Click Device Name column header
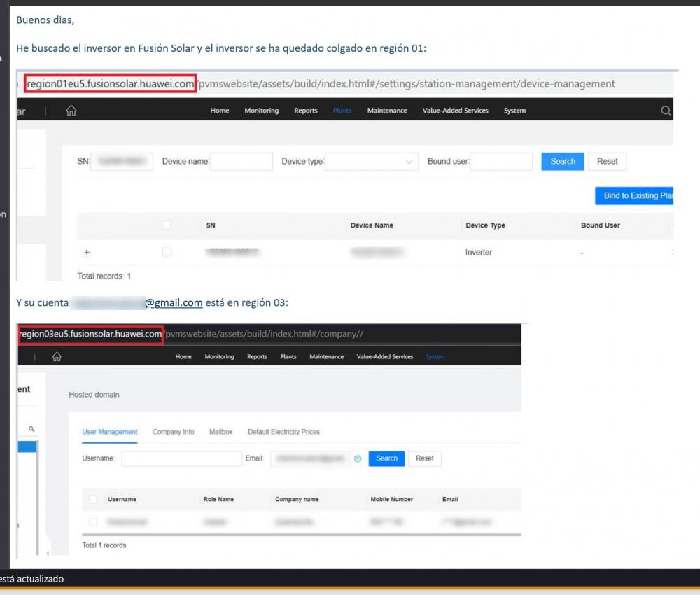Viewport: 700px width, 595px height. pos(372,225)
